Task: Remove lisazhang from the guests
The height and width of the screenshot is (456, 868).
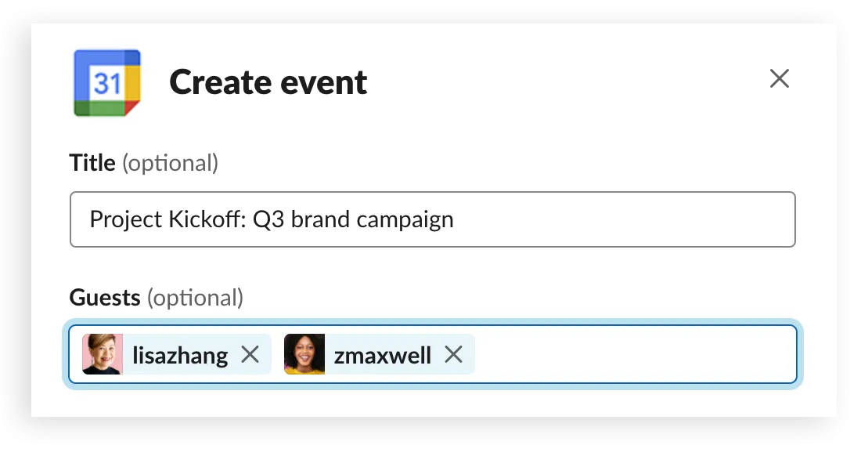Action: (x=250, y=355)
